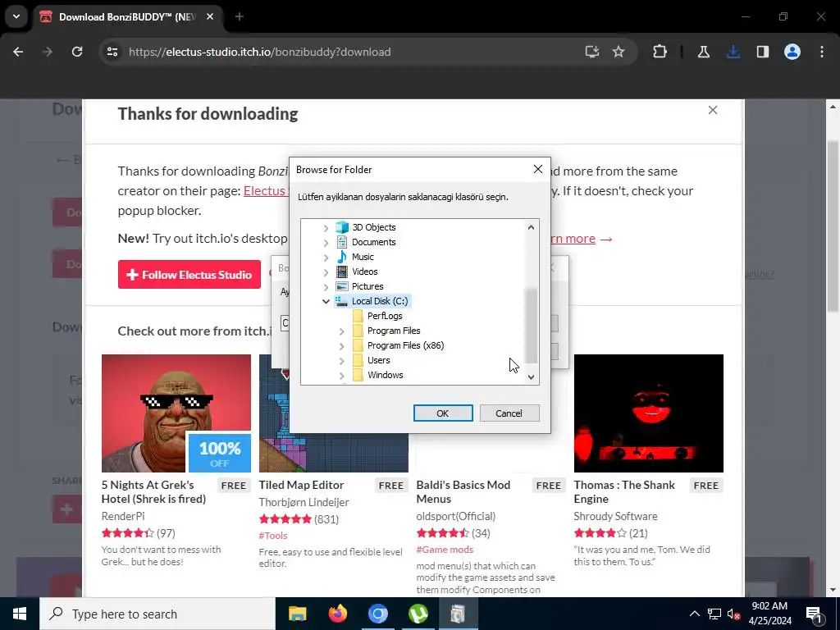840x630 pixels.
Task: Open the Tiled Map Editor title link
Action: click(301, 485)
